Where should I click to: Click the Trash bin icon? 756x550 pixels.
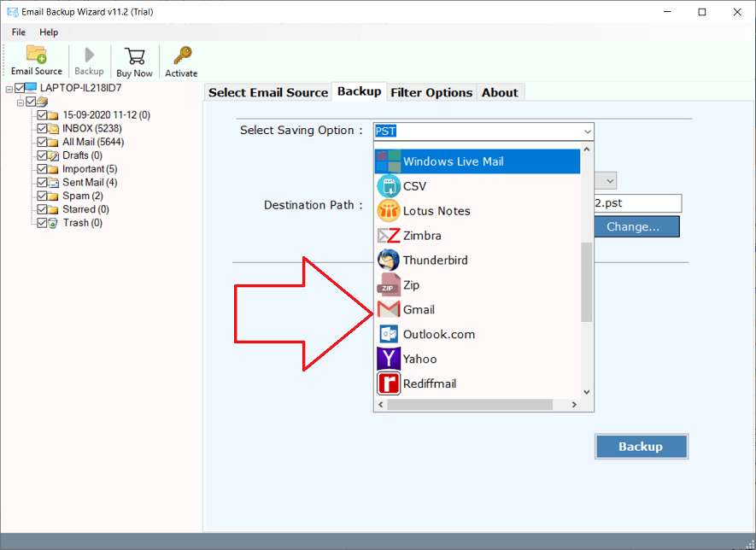53,223
